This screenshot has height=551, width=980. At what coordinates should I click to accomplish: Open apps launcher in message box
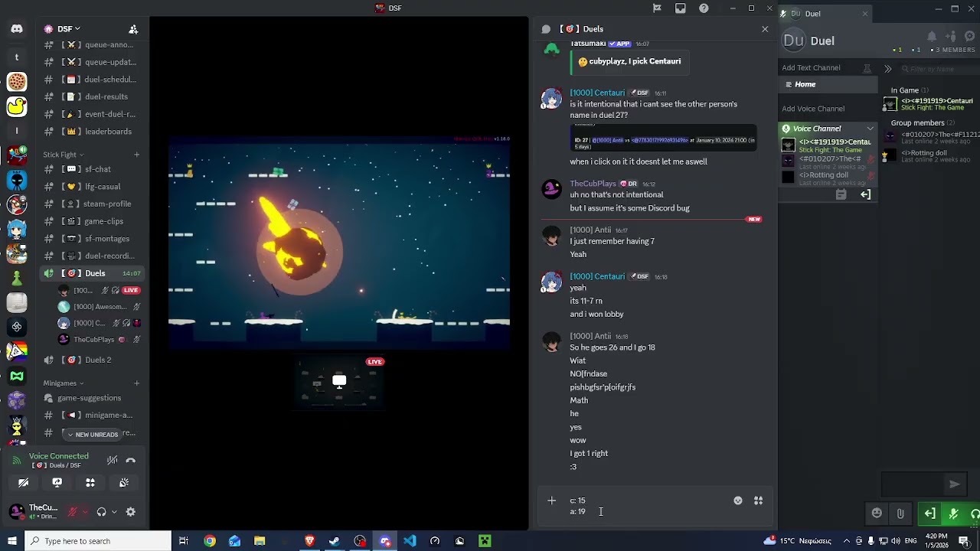[758, 500]
